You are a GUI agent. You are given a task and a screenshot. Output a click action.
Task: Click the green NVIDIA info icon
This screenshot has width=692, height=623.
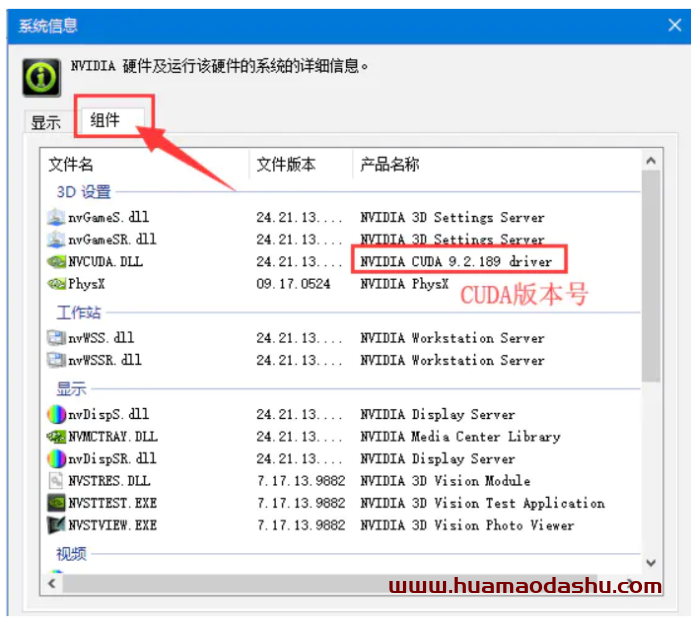[41, 77]
